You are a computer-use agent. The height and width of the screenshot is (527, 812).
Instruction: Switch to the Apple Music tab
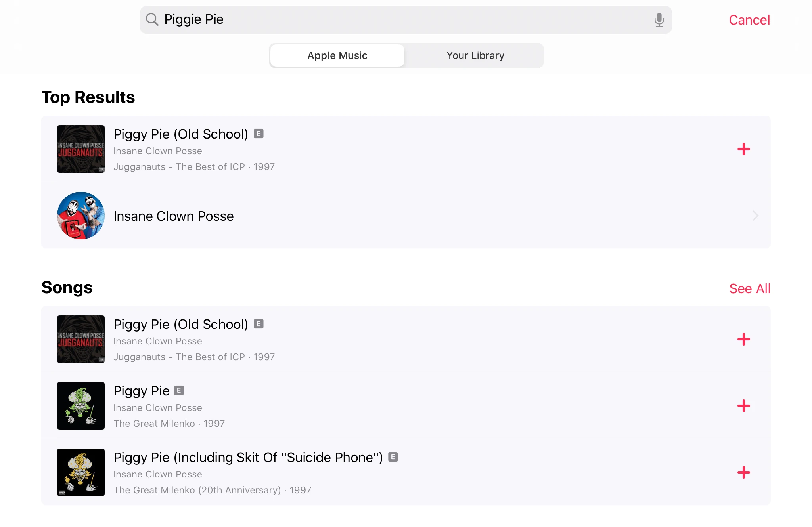337,55
